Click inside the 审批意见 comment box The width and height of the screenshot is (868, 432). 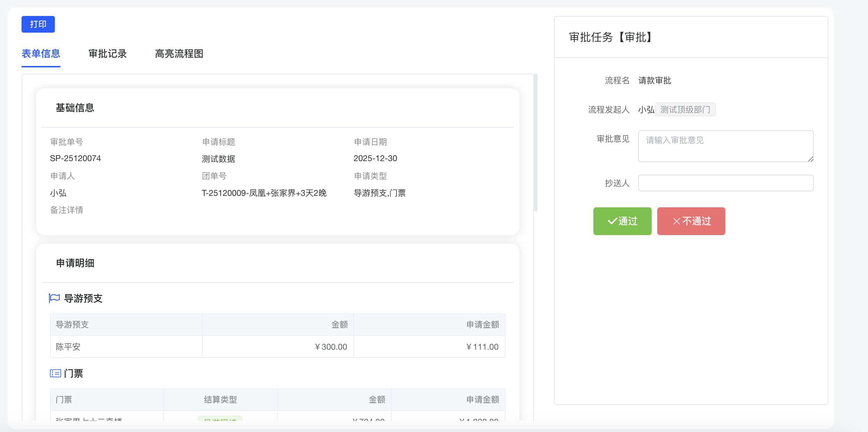tap(725, 146)
